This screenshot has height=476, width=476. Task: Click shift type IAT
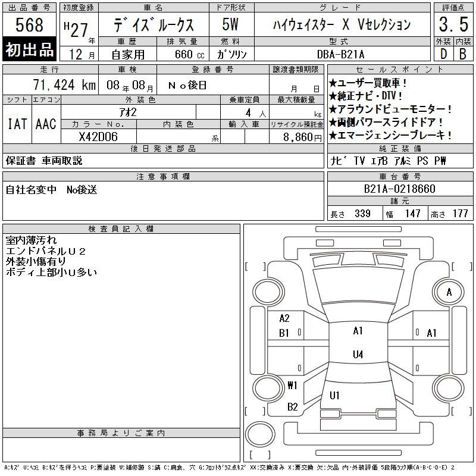click(17, 124)
